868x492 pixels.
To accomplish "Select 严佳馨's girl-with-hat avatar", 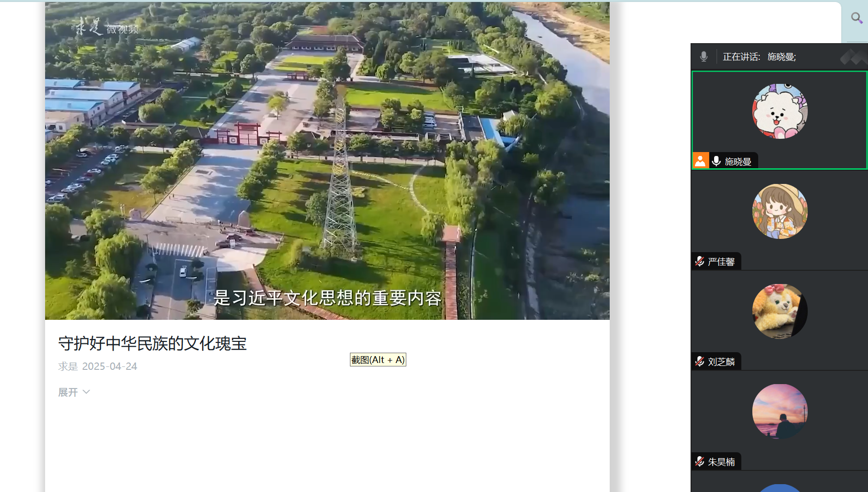I will (x=779, y=211).
